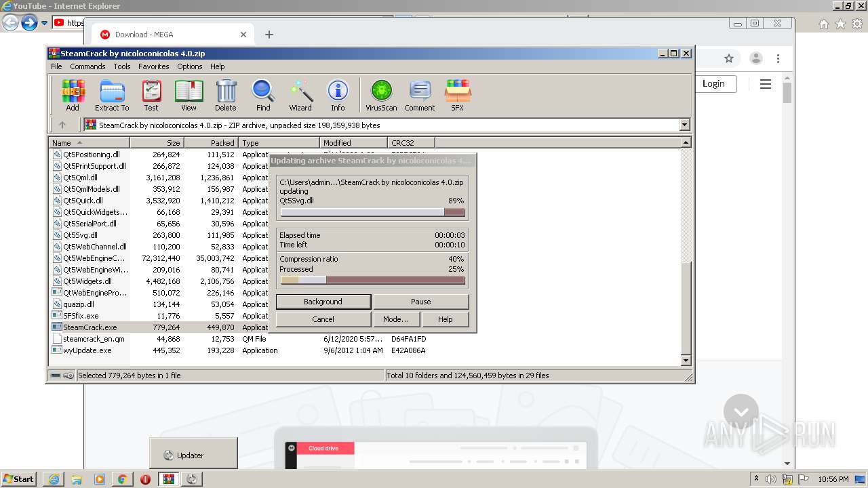Click the volume icon in system tray

coord(772,479)
